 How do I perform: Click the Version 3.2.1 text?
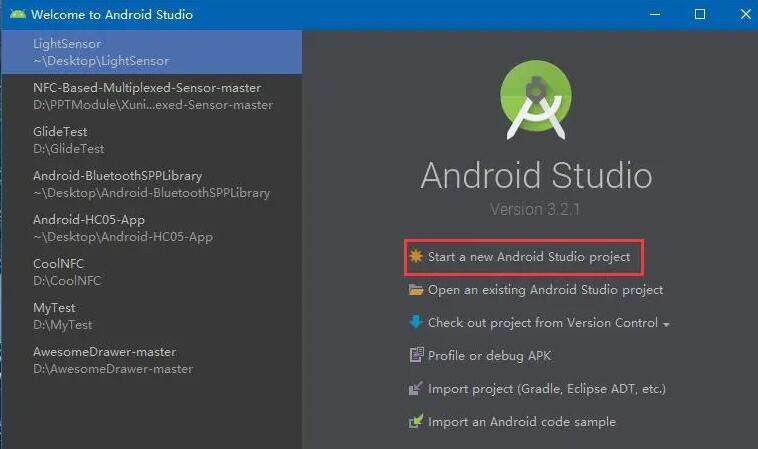point(535,209)
